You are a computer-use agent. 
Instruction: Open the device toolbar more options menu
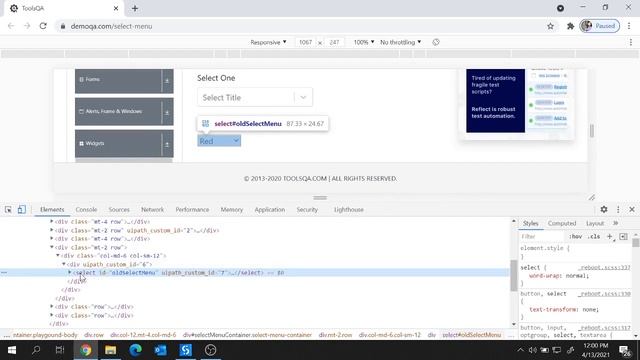tap(631, 42)
